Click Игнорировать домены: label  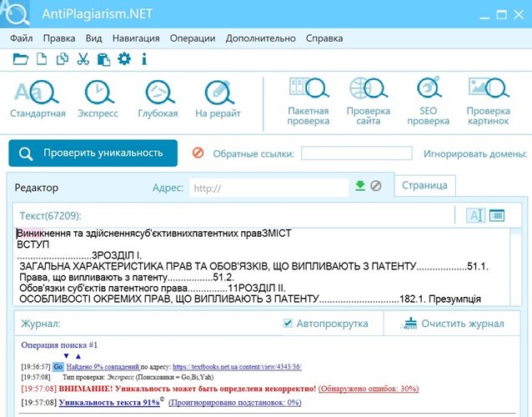point(475,153)
